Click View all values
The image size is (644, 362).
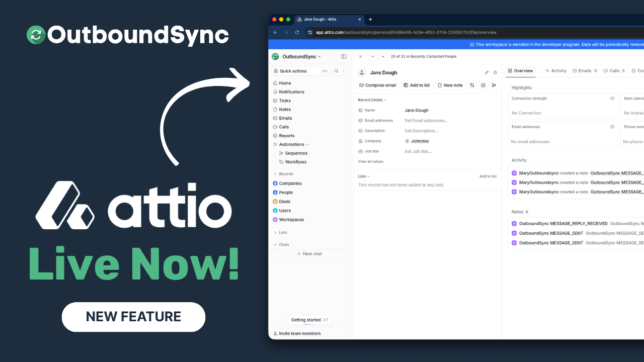(371, 161)
